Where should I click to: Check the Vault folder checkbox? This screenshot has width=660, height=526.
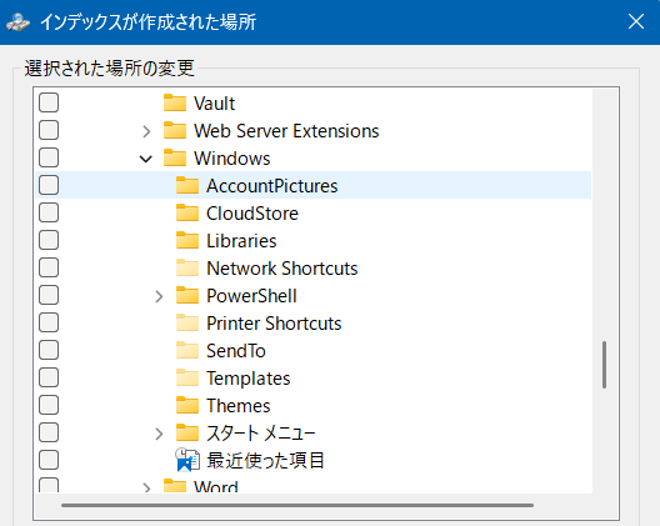[49, 103]
